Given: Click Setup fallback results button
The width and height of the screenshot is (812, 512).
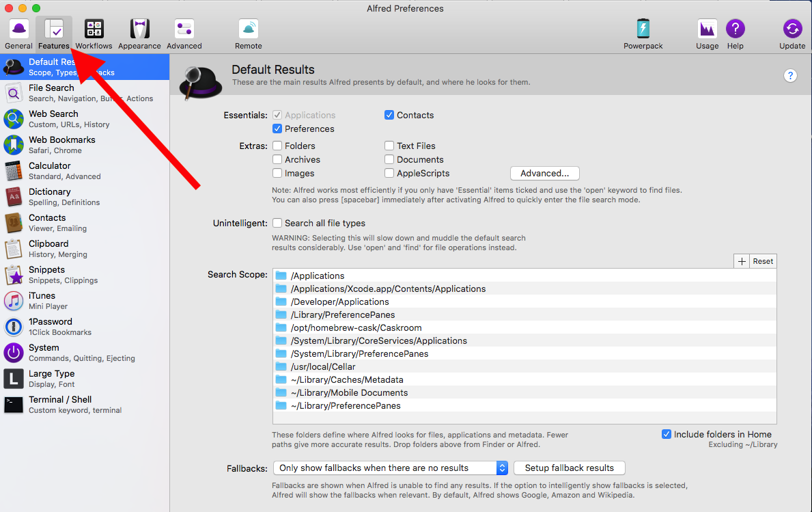Looking at the screenshot, I should point(569,468).
